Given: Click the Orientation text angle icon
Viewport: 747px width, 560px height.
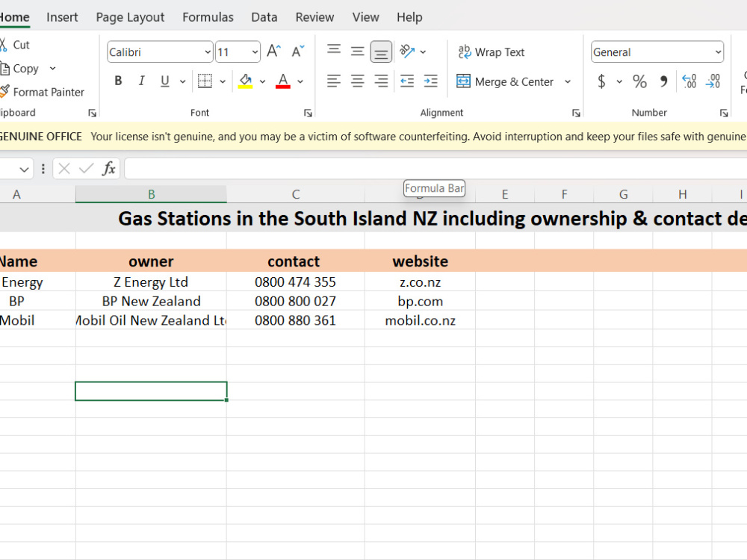Looking at the screenshot, I should click(x=407, y=52).
